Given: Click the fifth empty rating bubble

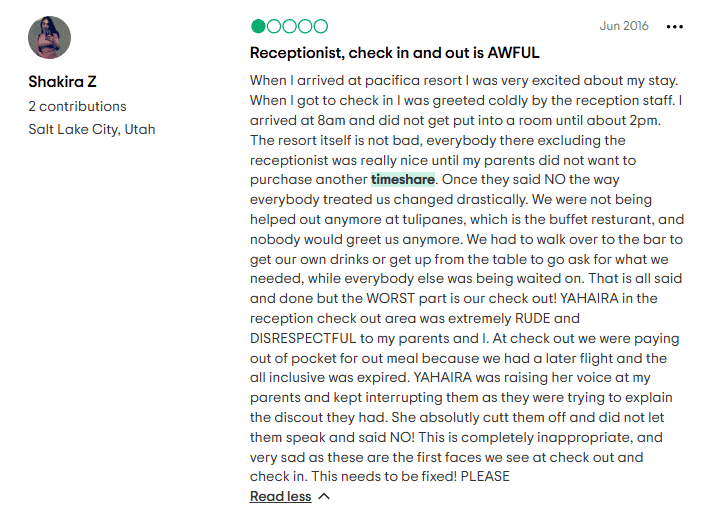Looking at the screenshot, I should (x=321, y=26).
